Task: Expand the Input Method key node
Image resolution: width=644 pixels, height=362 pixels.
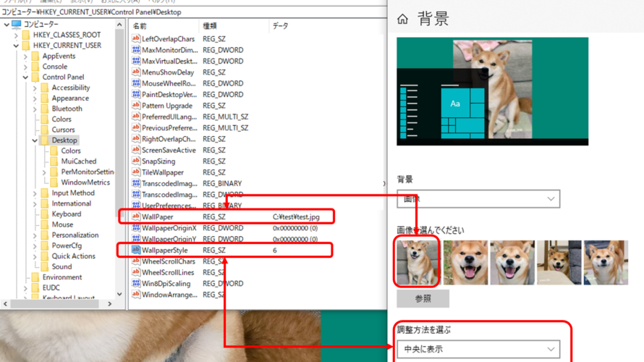Action: click(35, 193)
